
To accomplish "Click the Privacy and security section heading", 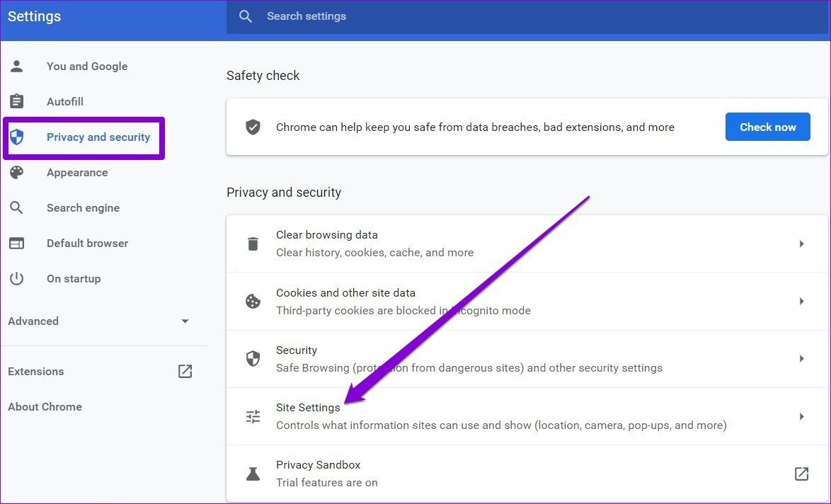I will tap(284, 193).
